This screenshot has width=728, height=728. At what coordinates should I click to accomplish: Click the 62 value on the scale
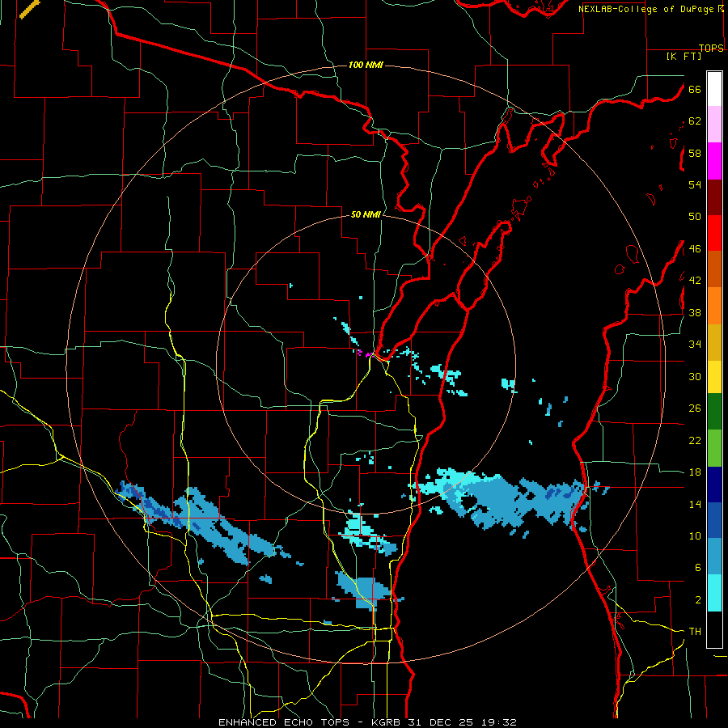tap(695, 121)
